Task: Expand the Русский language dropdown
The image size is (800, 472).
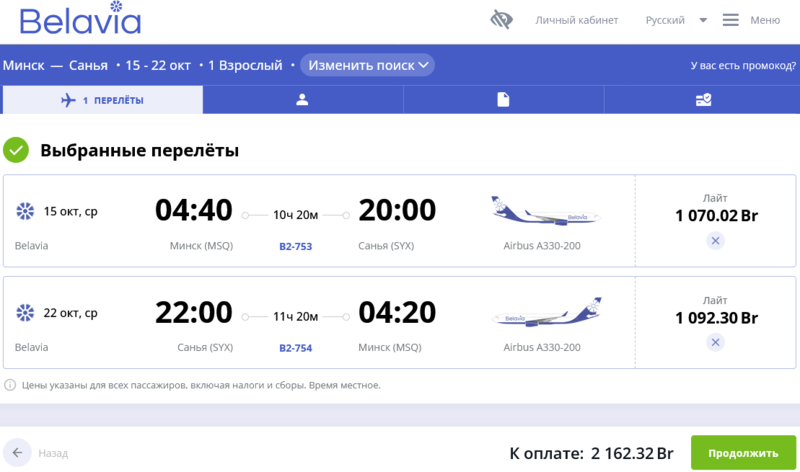Action: pos(676,20)
